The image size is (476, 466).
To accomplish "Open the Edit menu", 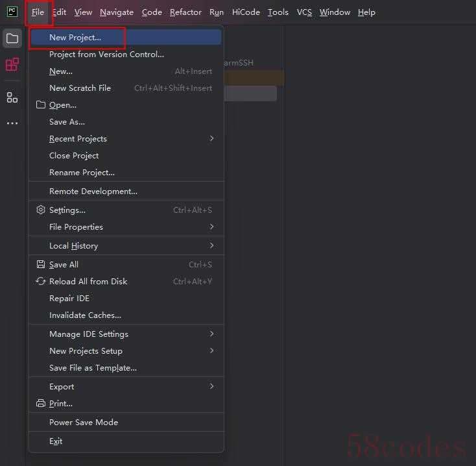I will point(59,12).
